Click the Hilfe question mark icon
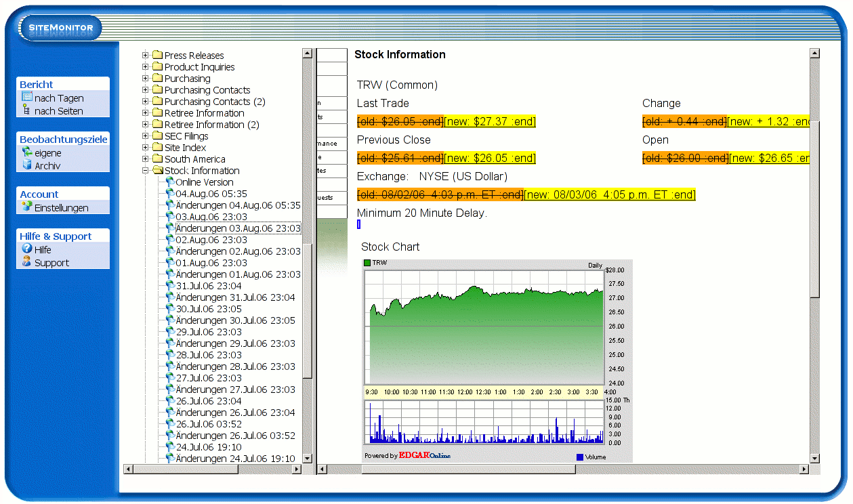 click(x=27, y=249)
